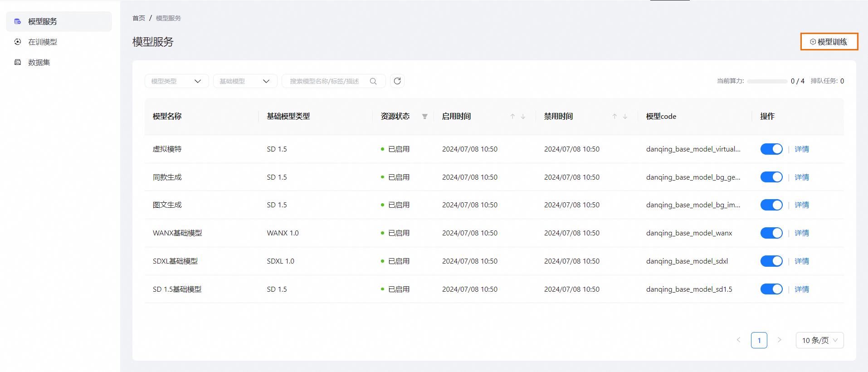Screen dimensions: 868x372
Task: Open 在训模型 in the sidebar menu
Action: (x=59, y=42)
